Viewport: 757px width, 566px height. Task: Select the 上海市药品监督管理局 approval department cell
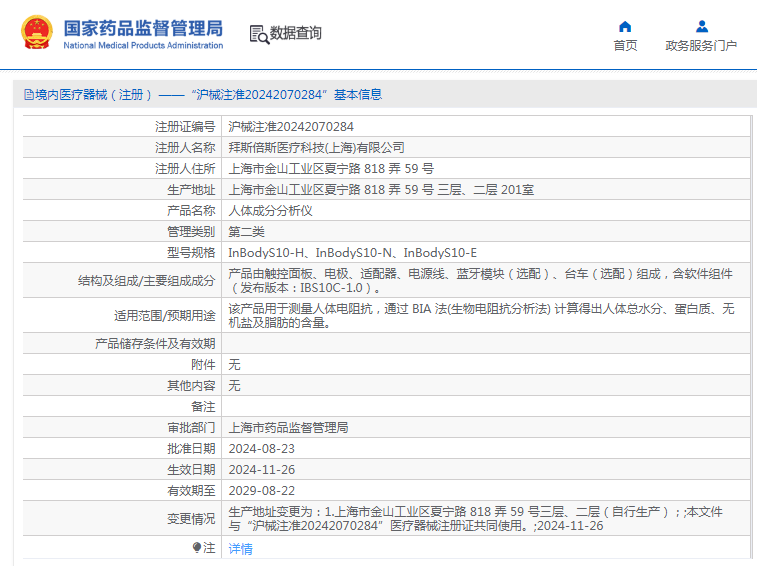pyautogui.click(x=486, y=428)
